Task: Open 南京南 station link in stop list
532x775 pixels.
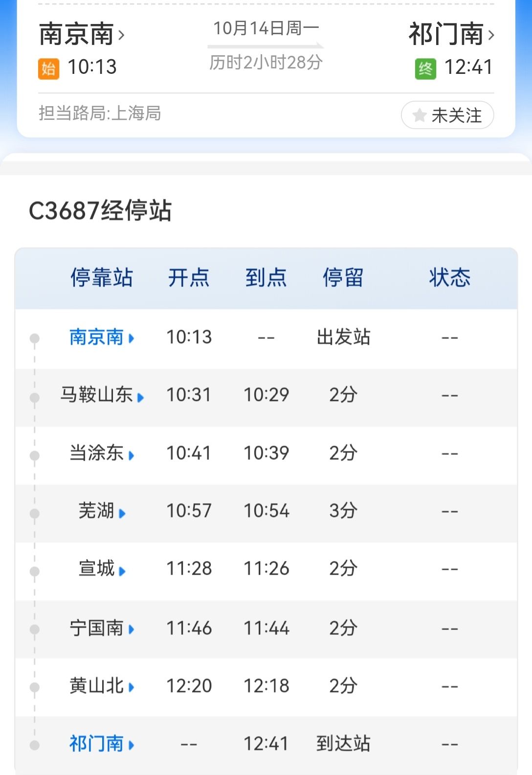Action: click(96, 337)
